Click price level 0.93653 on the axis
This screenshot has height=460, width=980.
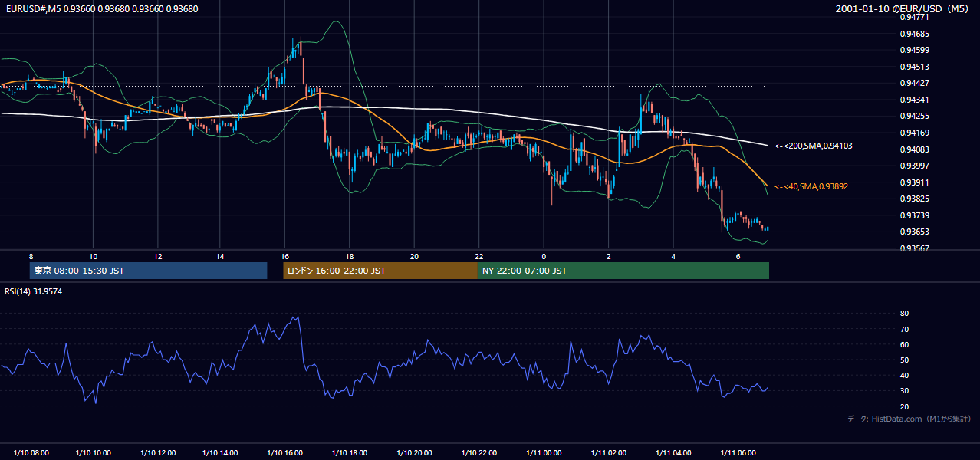pyautogui.click(x=914, y=232)
